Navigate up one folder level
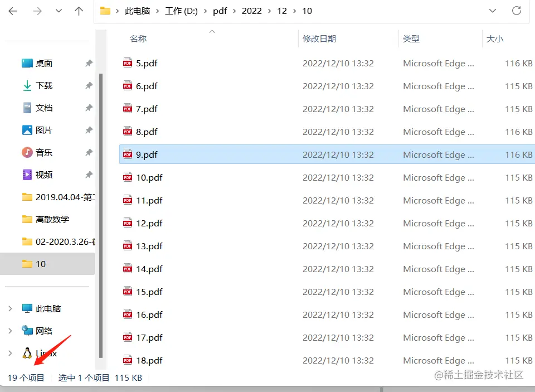The image size is (535, 392). pyautogui.click(x=79, y=11)
